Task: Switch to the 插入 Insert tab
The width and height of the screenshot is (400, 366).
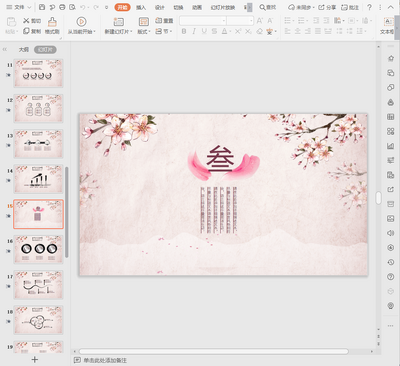Action: click(x=141, y=7)
